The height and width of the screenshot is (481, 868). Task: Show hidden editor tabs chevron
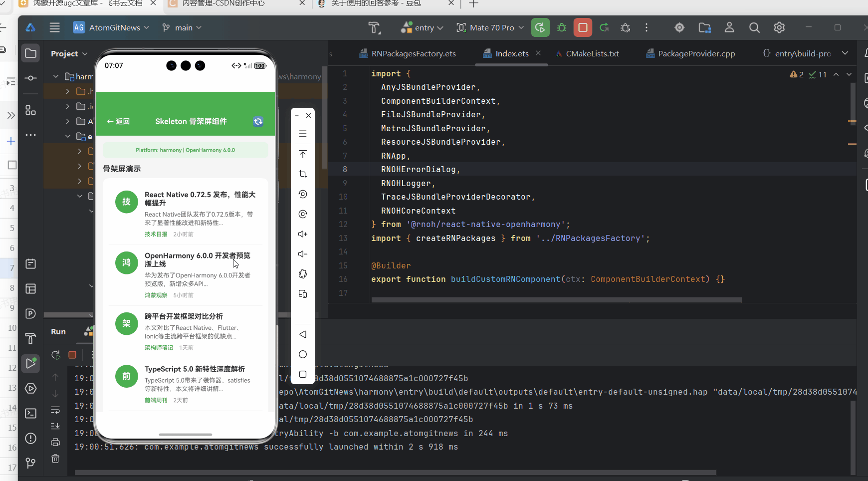click(x=845, y=53)
